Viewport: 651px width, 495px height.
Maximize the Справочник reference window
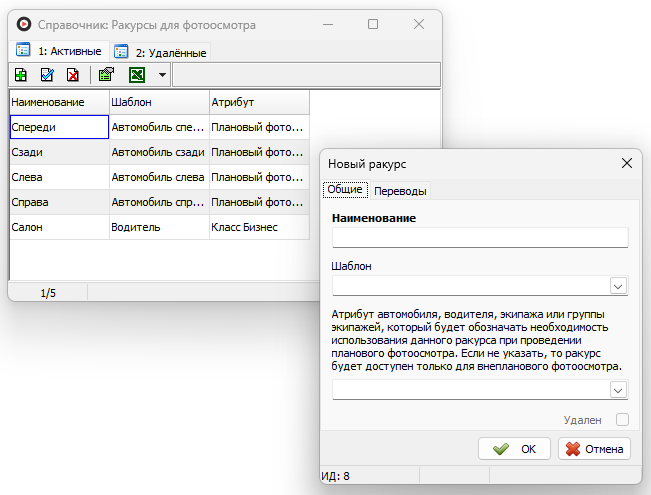[x=373, y=24]
